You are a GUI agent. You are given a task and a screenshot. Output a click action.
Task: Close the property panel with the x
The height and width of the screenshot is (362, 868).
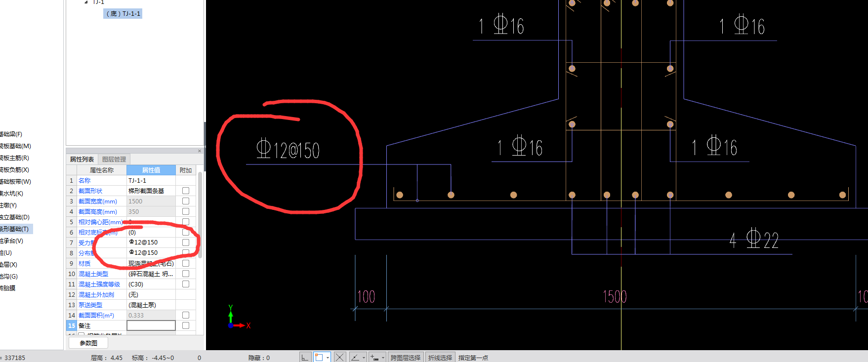pos(200,151)
